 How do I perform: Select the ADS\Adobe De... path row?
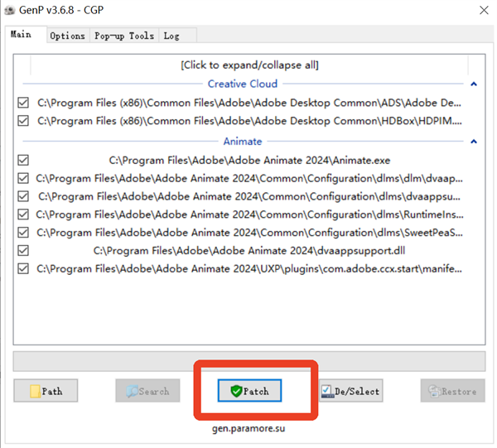[x=249, y=103]
